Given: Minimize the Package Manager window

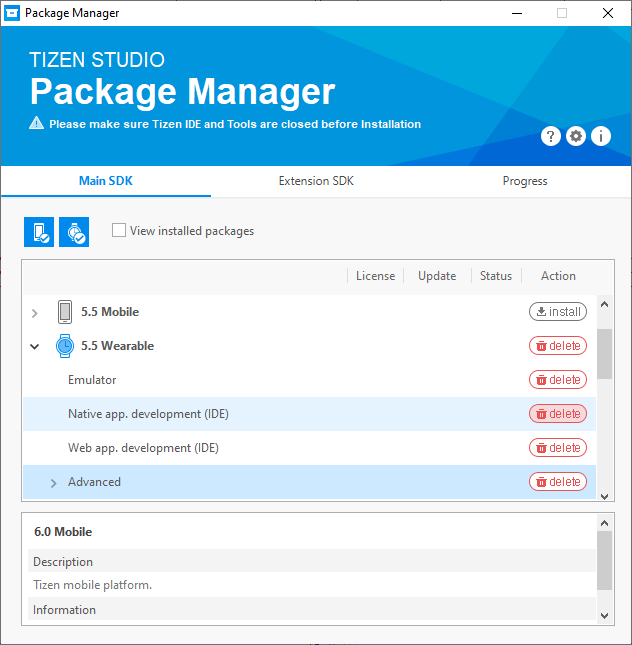Looking at the screenshot, I should pyautogui.click(x=517, y=13).
